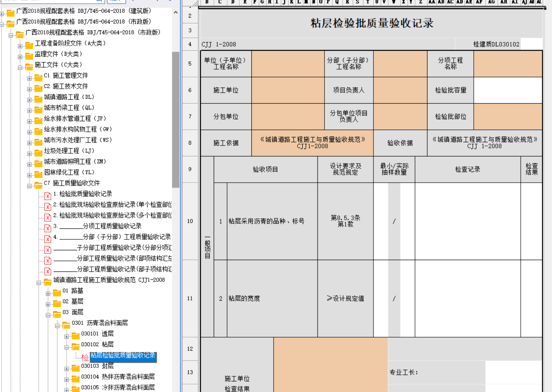The height and width of the screenshot is (392, 552).
Task: Click red file icon for 4.分部（子分部）工程质量验收记录
Action: coord(48,239)
